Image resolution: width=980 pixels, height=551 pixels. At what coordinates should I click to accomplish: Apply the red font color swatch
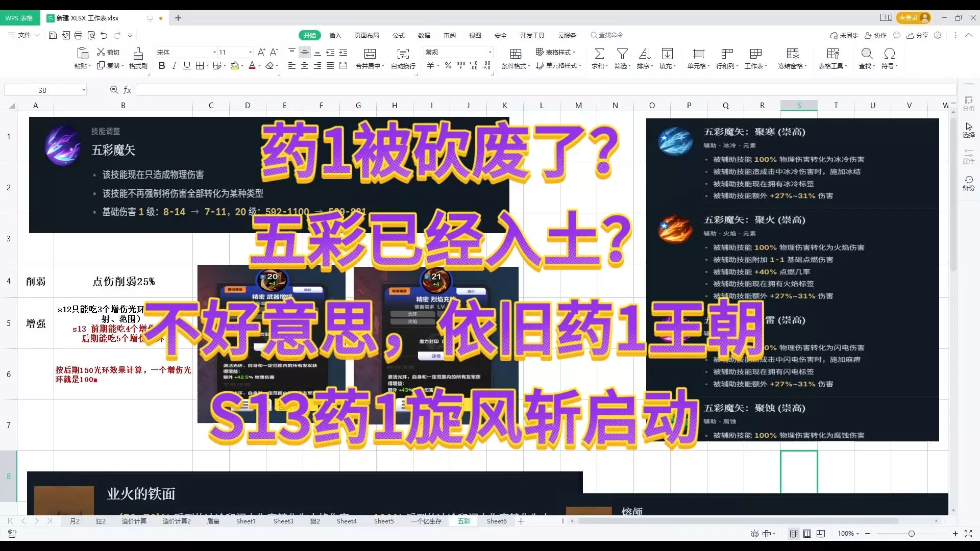pos(252,65)
